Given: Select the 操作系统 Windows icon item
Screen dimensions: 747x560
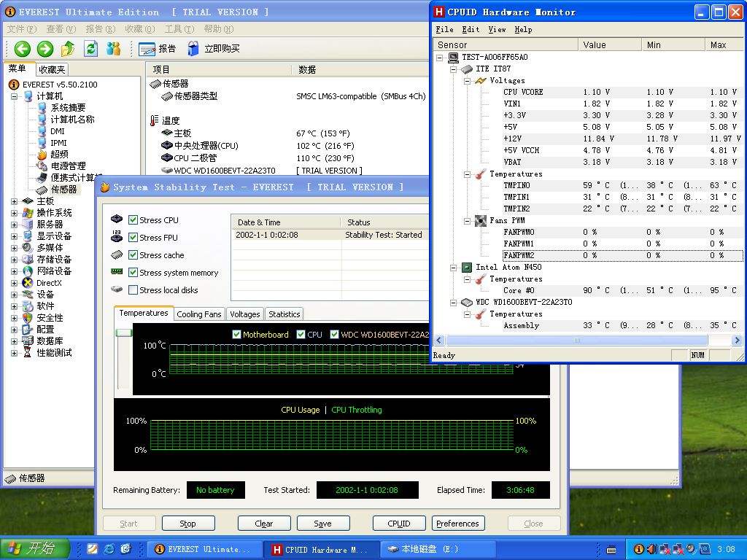Looking at the screenshot, I should pos(28,213).
